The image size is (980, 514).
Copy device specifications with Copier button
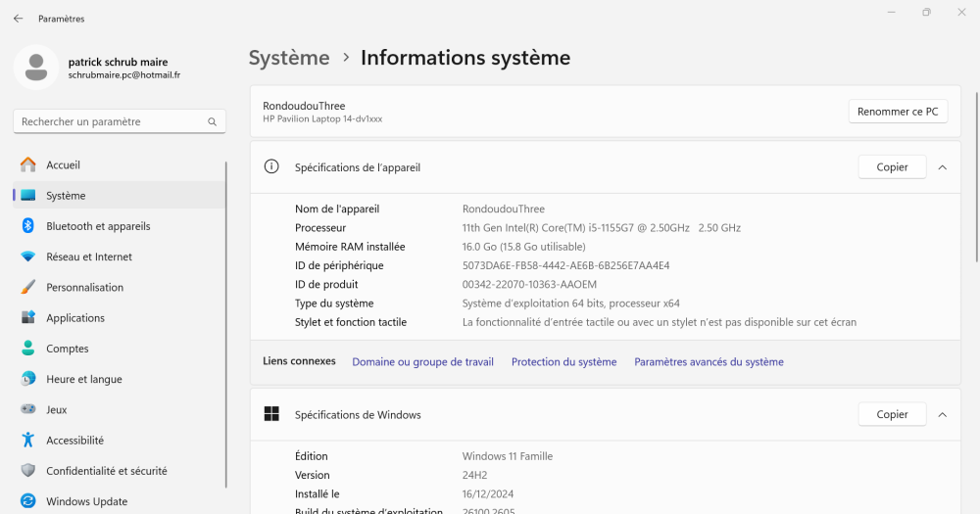click(x=892, y=167)
